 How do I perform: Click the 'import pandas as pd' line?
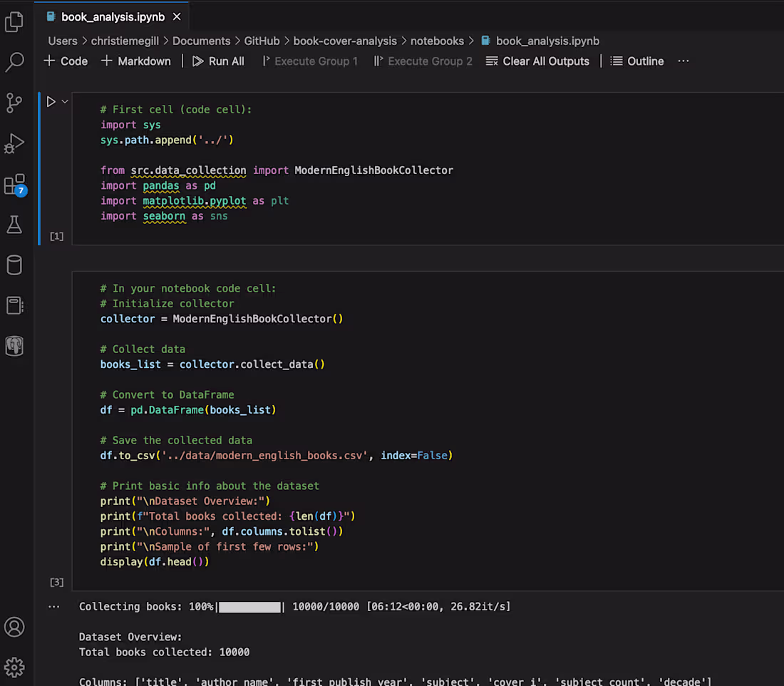[x=158, y=185]
